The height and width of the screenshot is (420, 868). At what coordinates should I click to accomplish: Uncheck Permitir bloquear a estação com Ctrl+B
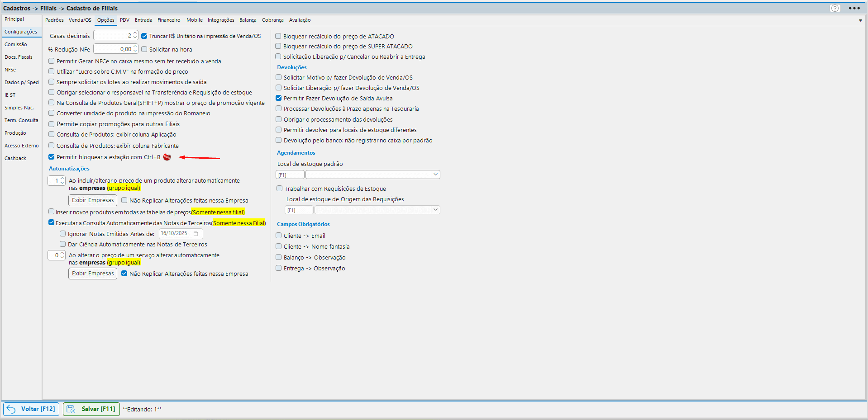tap(52, 157)
